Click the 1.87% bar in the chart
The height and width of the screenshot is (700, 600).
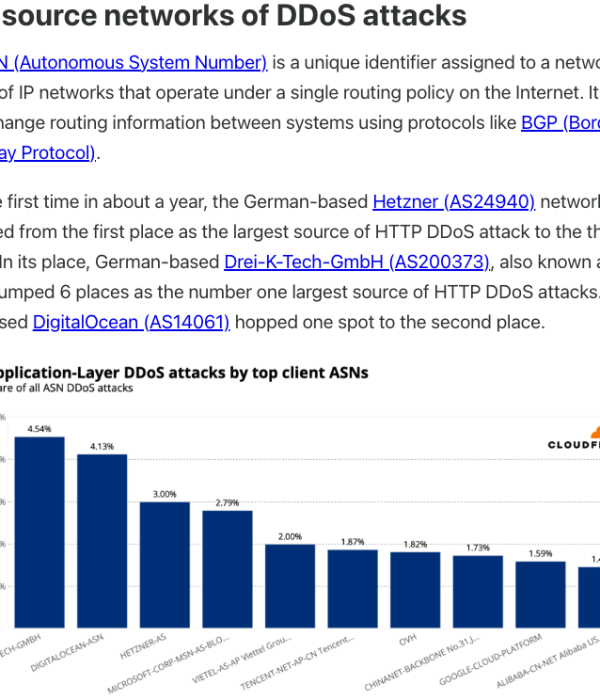(x=352, y=588)
